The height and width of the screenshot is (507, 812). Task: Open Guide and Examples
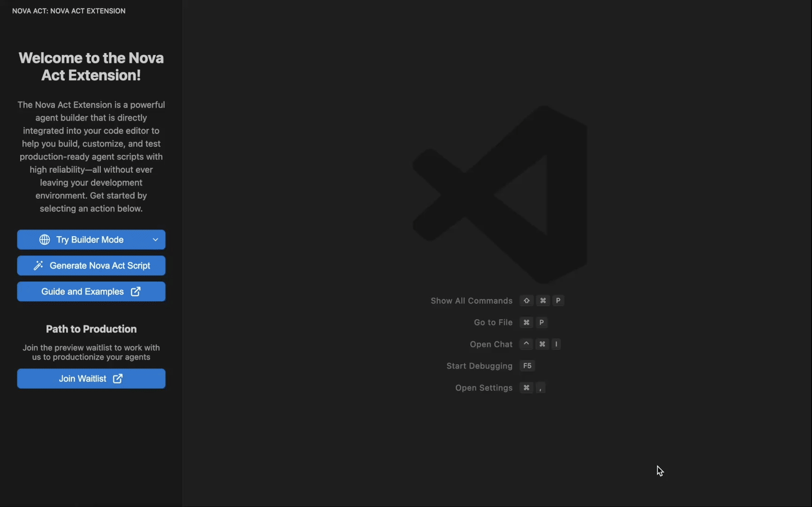[91, 292]
